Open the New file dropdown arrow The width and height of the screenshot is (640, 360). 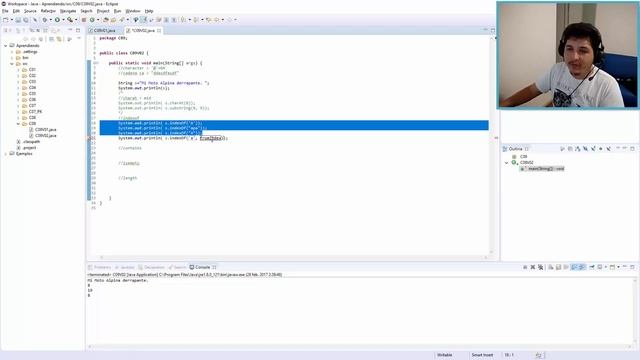click(11, 20)
